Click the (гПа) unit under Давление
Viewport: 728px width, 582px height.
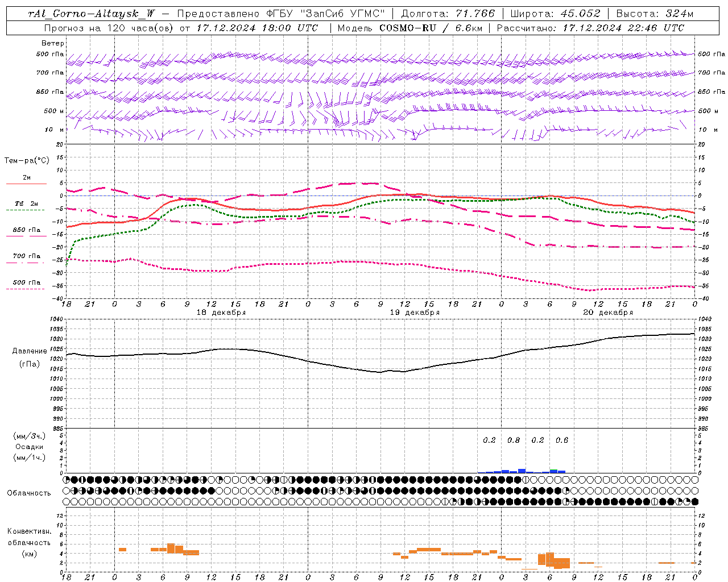click(x=30, y=364)
